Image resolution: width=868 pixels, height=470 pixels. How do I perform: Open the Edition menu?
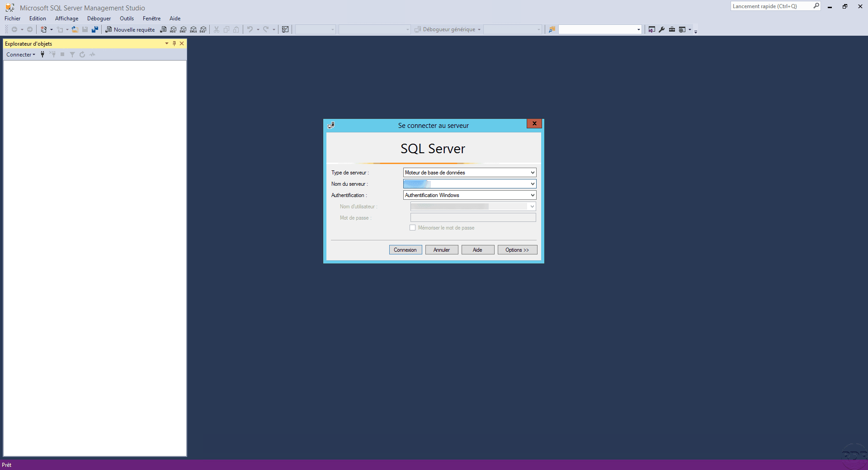[x=38, y=19]
